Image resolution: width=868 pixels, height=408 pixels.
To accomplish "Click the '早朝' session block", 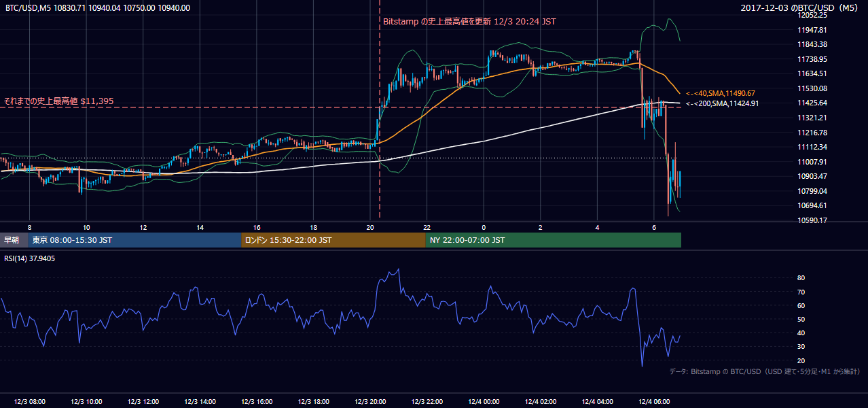I will [x=14, y=240].
